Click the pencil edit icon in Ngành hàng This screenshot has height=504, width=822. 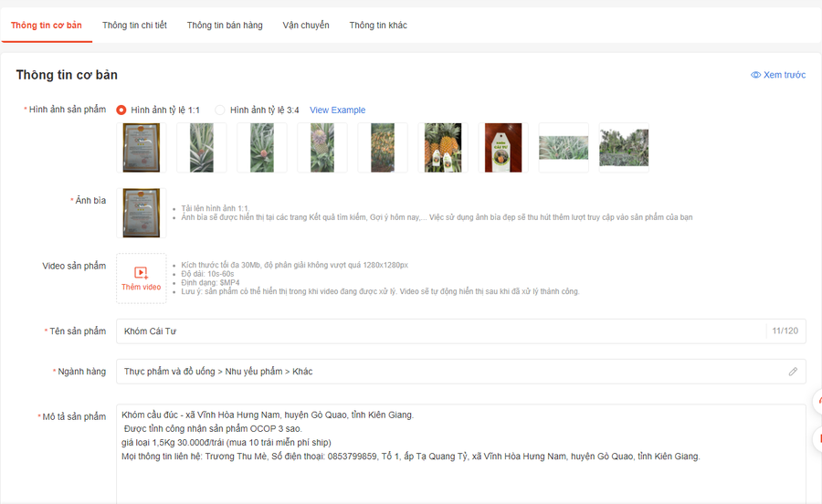pyautogui.click(x=793, y=372)
